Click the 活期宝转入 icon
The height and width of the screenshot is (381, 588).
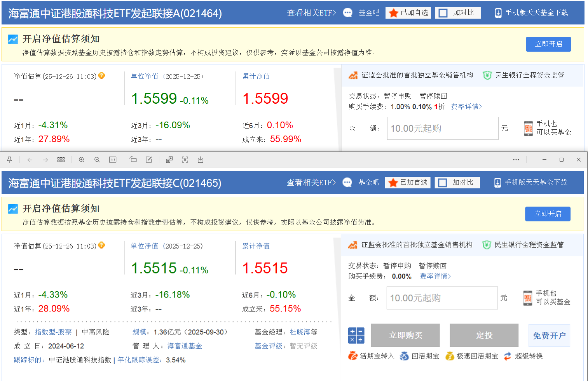pyautogui.click(x=353, y=356)
